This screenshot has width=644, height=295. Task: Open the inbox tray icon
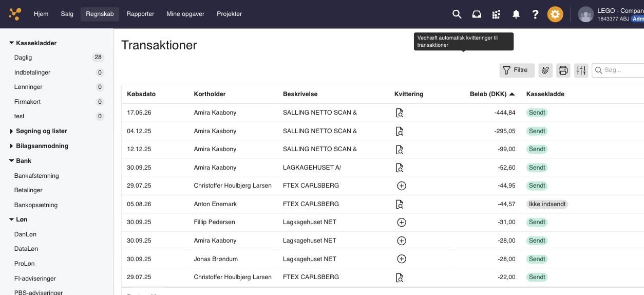click(x=477, y=14)
